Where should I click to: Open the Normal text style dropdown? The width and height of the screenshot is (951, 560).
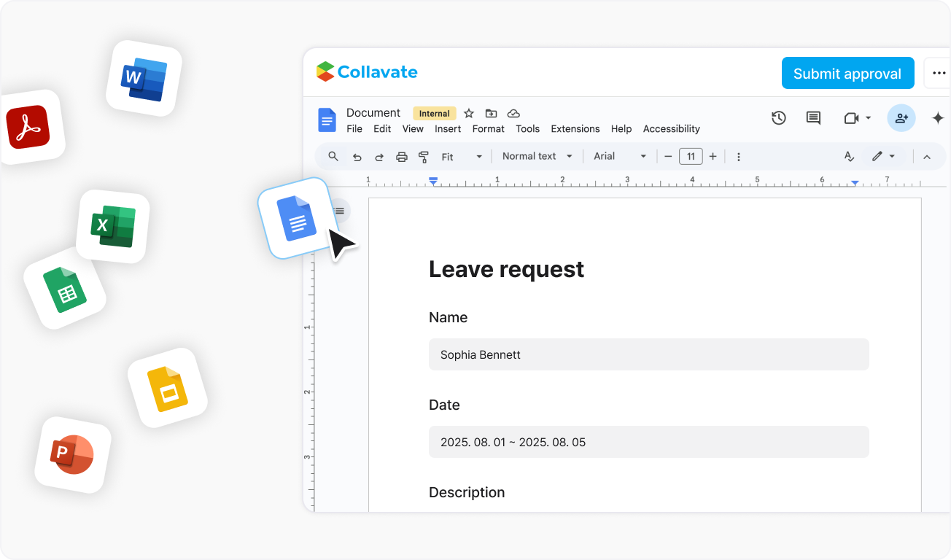click(537, 157)
